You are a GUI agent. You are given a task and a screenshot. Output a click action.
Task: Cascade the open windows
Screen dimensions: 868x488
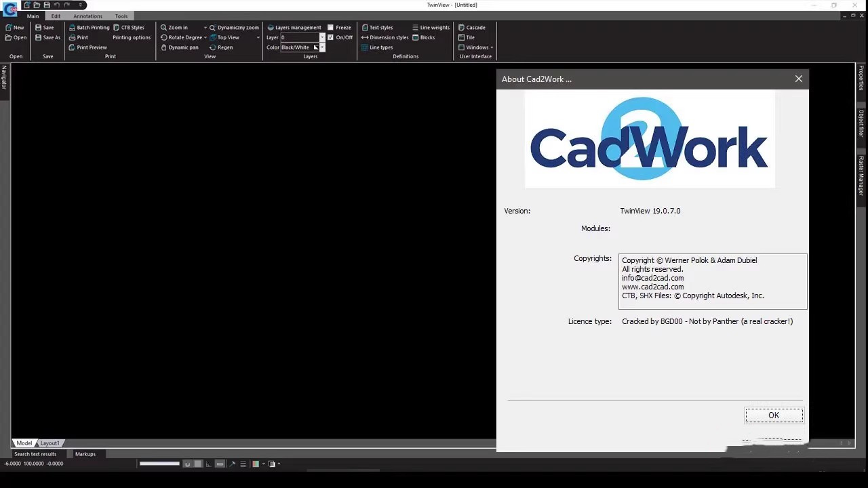pos(472,28)
